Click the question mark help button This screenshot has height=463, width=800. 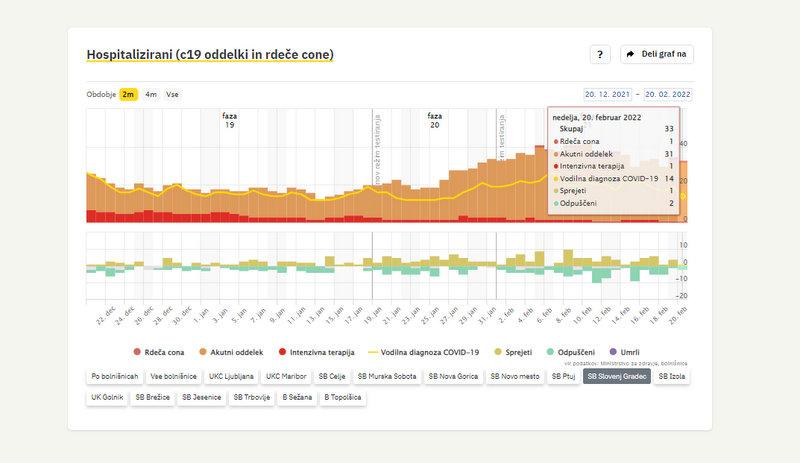click(599, 54)
